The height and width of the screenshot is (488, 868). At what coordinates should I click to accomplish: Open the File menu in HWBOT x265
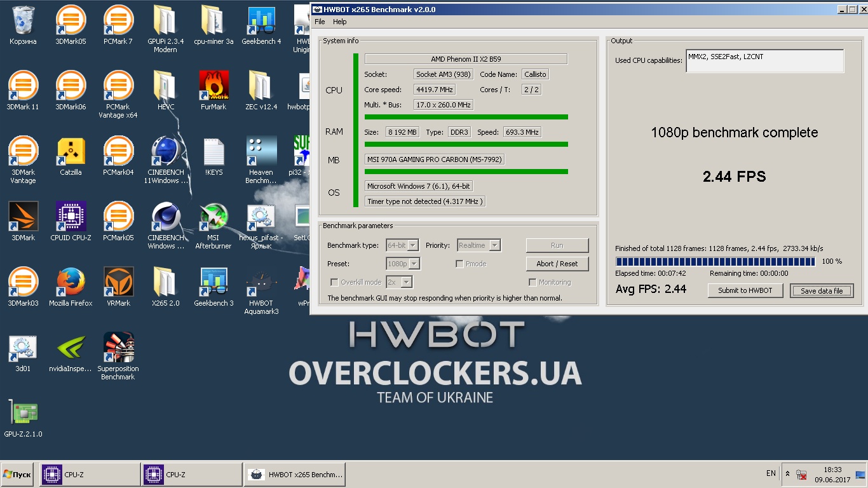(x=320, y=22)
